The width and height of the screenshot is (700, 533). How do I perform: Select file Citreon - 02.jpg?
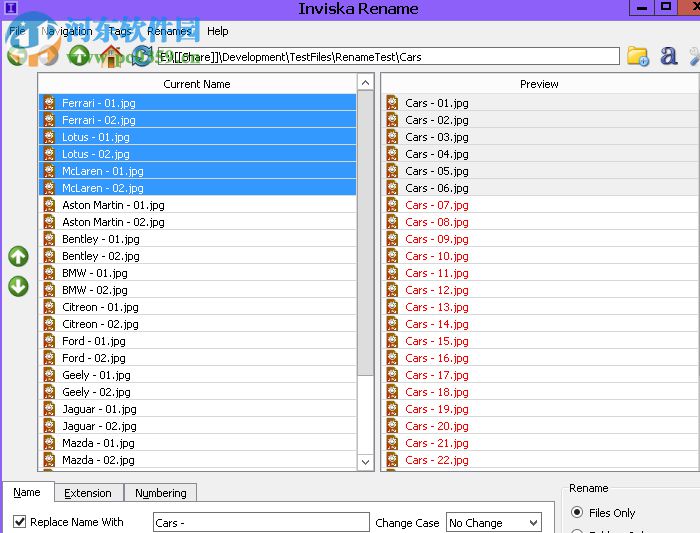coord(197,324)
